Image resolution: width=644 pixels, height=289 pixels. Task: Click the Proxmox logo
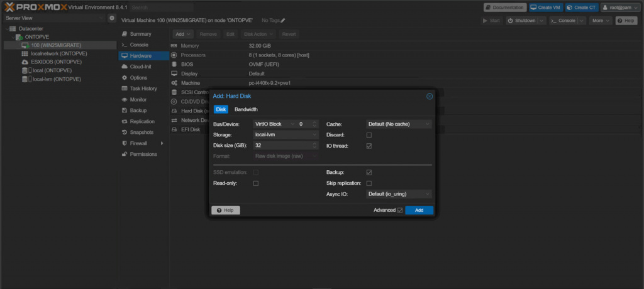36,7
